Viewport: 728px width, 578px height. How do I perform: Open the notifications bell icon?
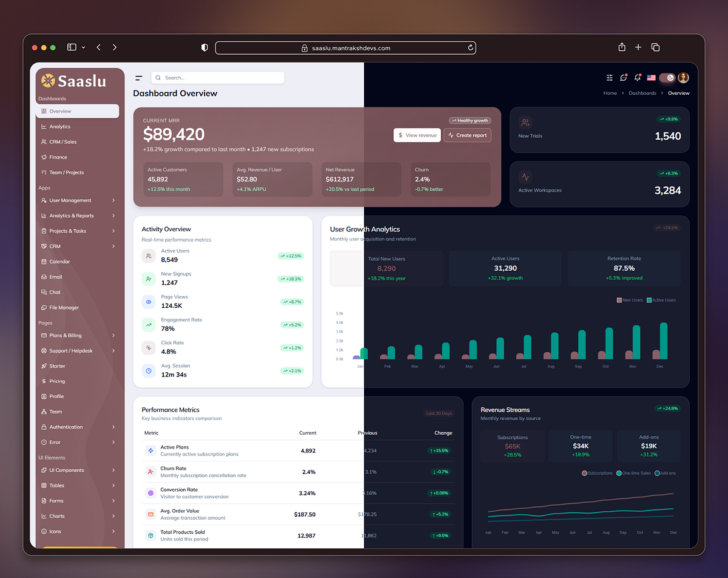pos(638,78)
